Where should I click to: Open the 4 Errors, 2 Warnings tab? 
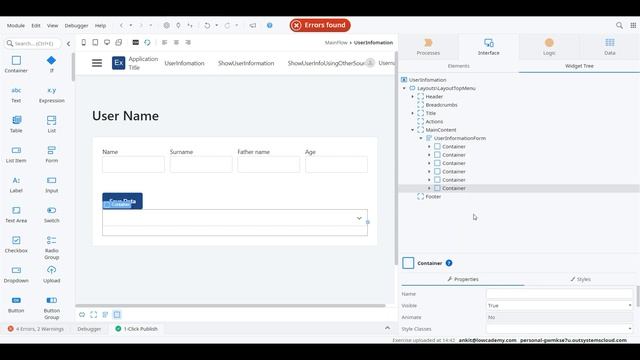[36, 329]
